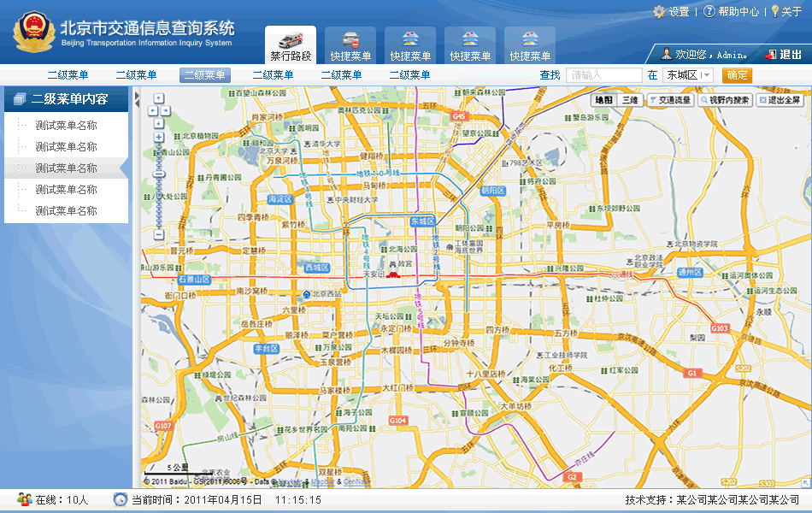The height and width of the screenshot is (513, 812).
Task: Click the 在线 users status icon
Action: 24,499
